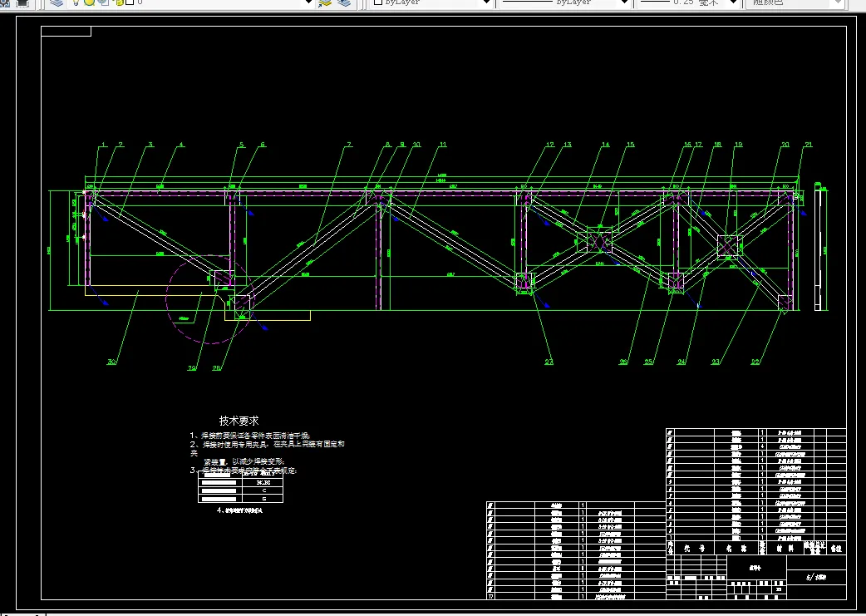Click part balloon number 1
The width and height of the screenshot is (866, 616).
point(103,145)
